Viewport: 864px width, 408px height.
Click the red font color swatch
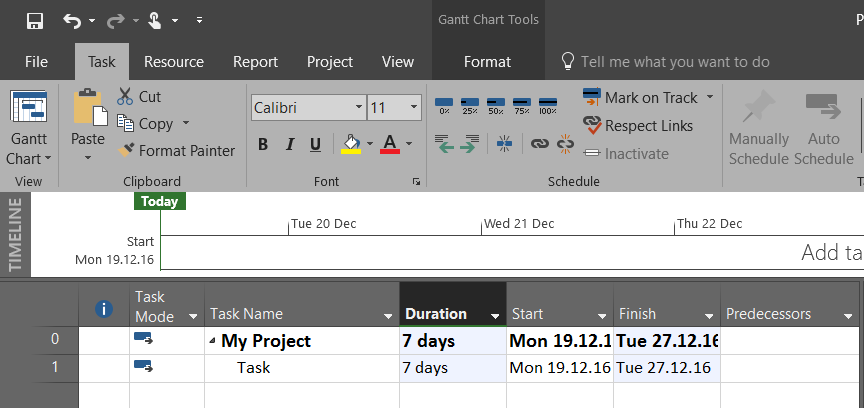pyautogui.click(x=389, y=144)
